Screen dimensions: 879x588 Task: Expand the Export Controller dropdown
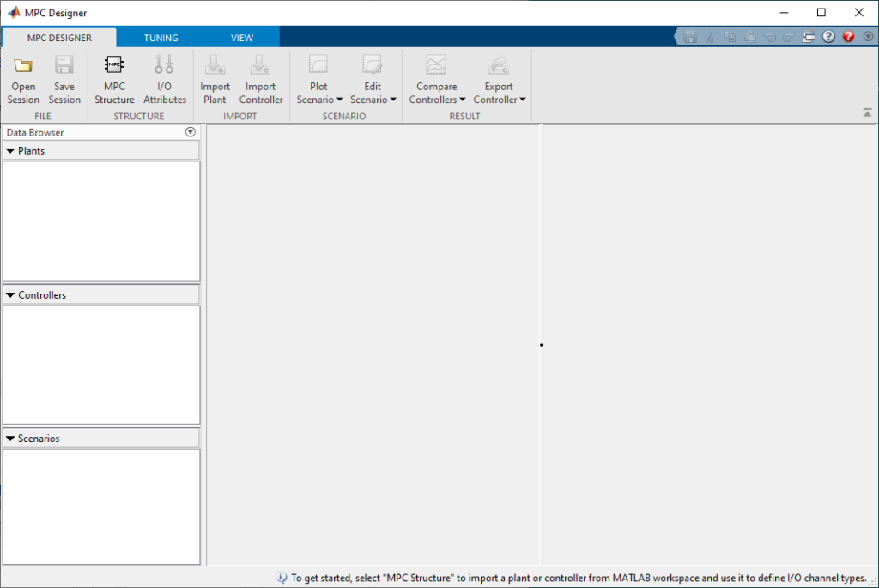[x=499, y=100]
